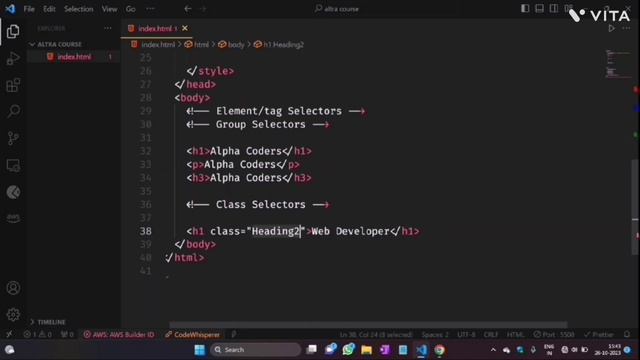Click the Ln 38, Col cursor position
The width and height of the screenshot is (640, 360).
point(376,334)
